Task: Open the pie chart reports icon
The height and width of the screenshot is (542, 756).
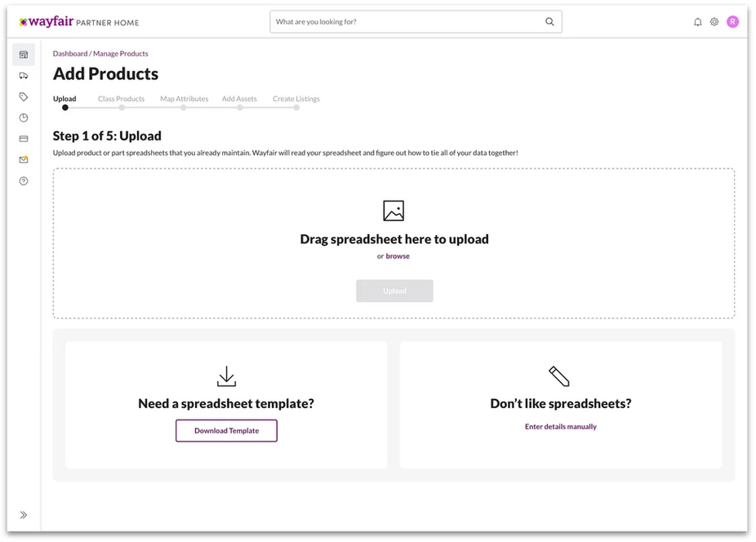Action: point(24,118)
